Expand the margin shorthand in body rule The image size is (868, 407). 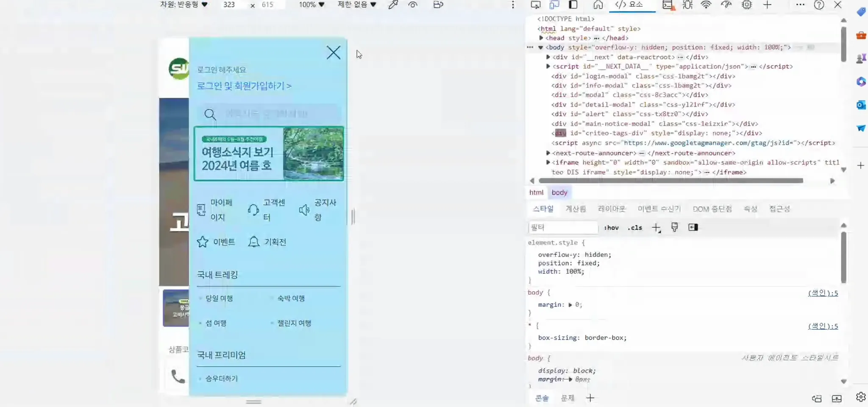tap(570, 305)
